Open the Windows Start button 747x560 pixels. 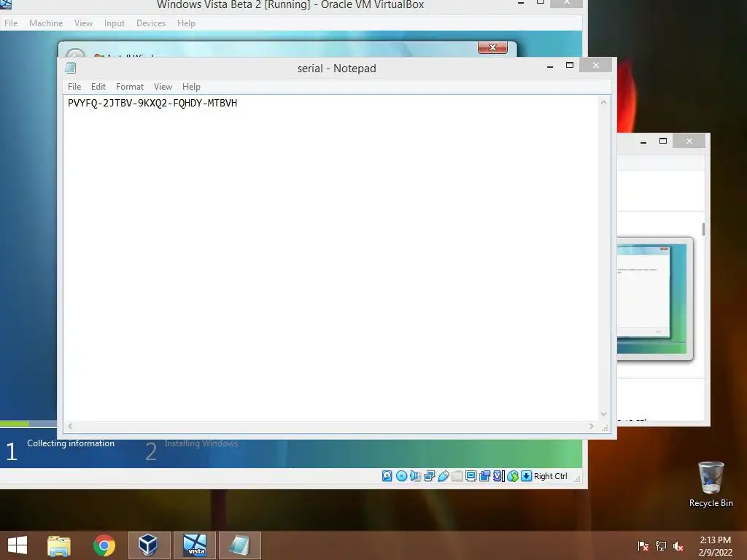tap(18, 545)
